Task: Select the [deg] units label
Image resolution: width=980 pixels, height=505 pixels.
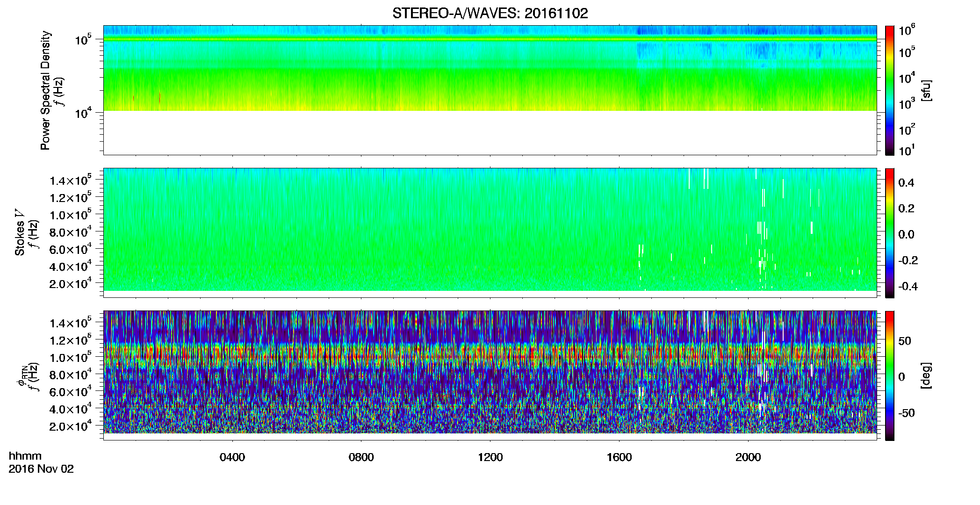Action: 926,375
